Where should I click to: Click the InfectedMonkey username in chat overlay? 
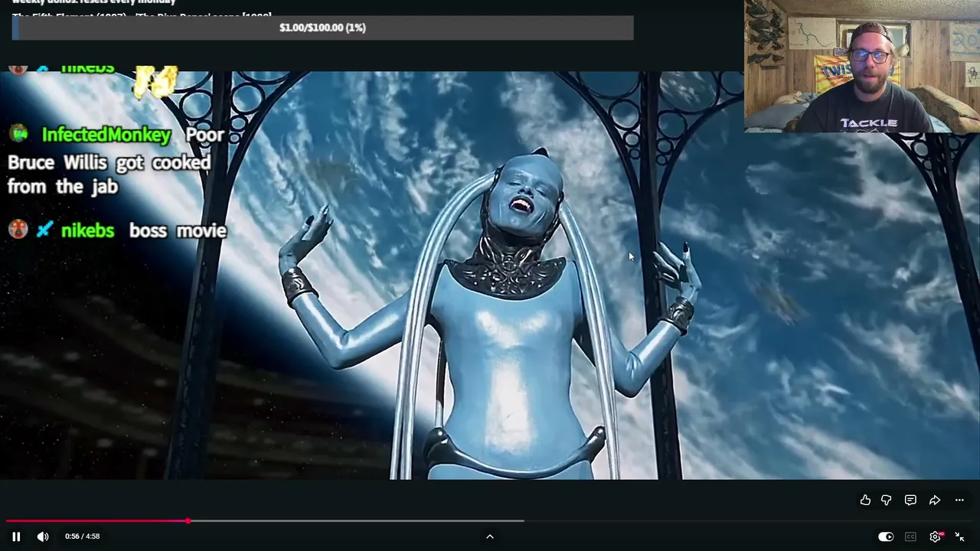(x=106, y=135)
